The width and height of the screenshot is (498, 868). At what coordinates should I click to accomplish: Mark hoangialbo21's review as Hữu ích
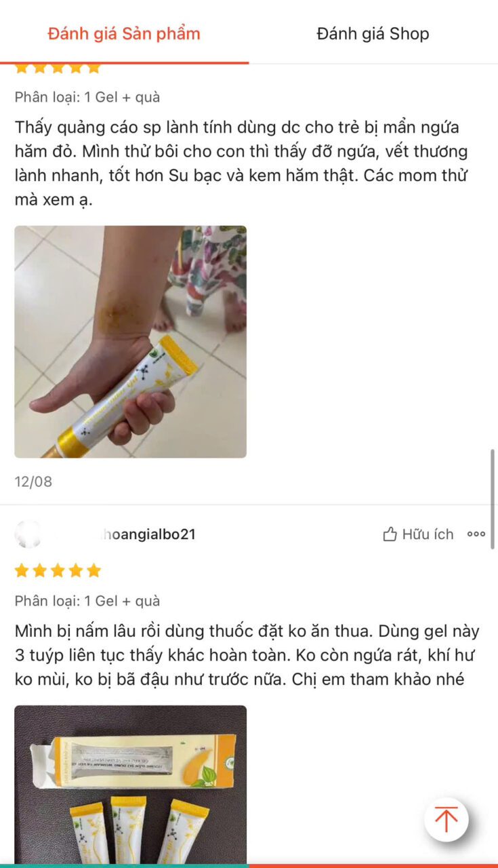coord(418,534)
